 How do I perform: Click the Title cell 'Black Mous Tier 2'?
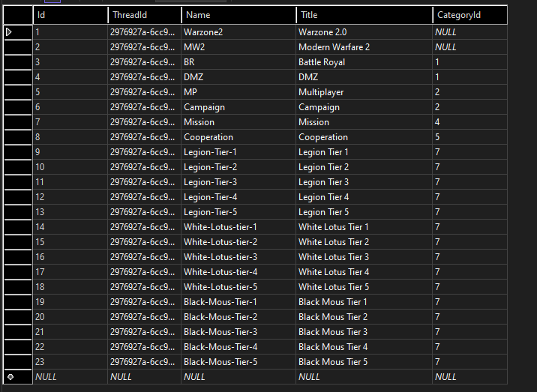(364, 317)
